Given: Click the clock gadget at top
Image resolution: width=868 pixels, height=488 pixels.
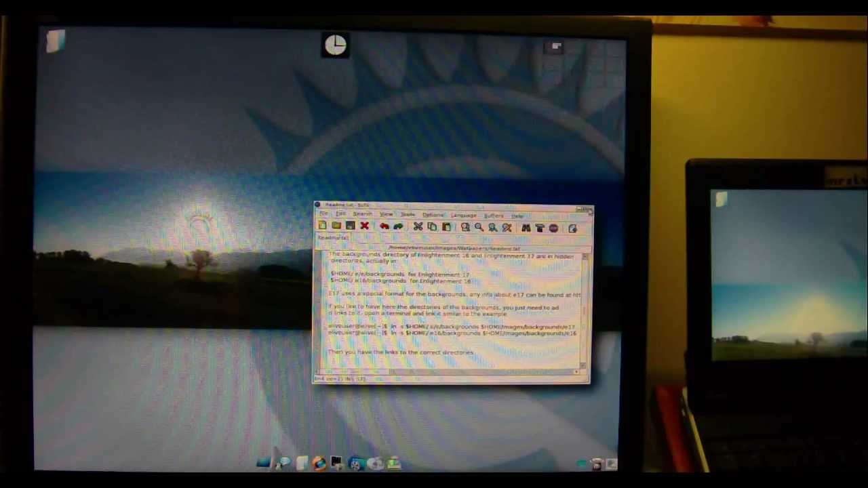Looking at the screenshot, I should coord(335,45).
